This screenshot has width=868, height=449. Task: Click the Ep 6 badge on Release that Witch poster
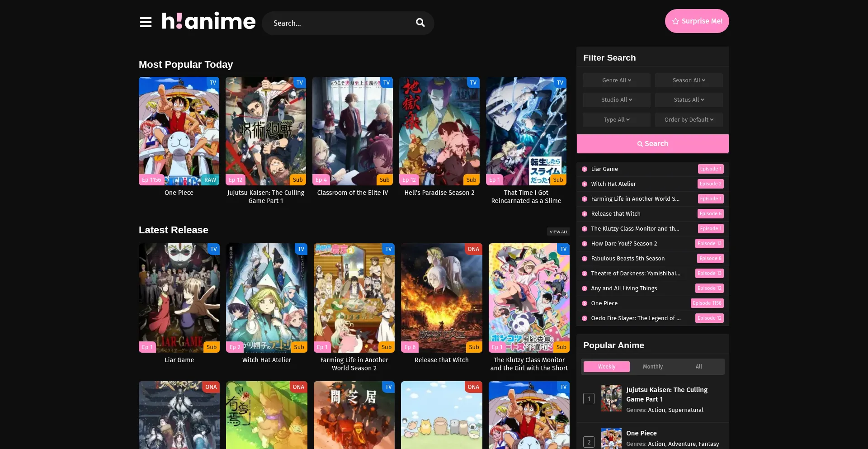click(x=410, y=347)
